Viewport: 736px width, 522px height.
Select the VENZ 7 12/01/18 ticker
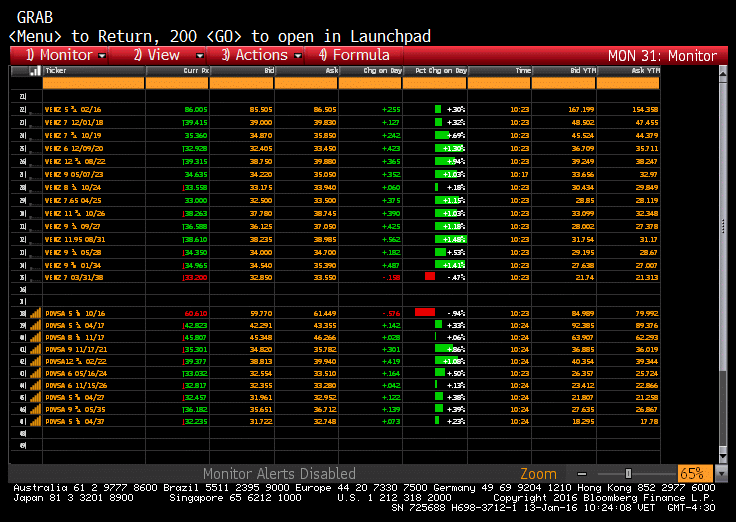[x=74, y=123]
